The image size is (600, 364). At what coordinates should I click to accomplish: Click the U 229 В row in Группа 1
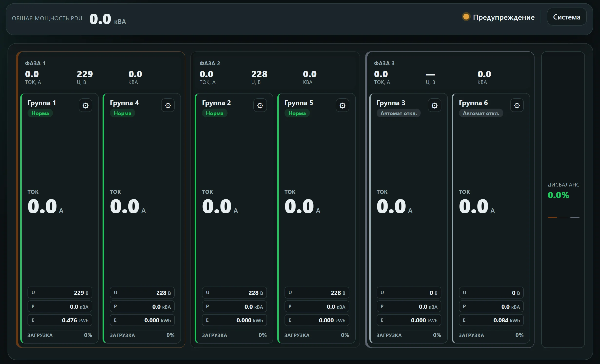tap(60, 293)
